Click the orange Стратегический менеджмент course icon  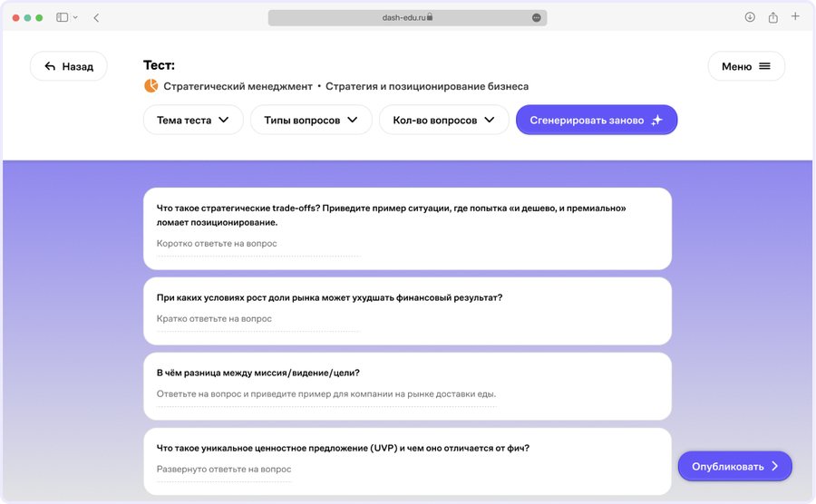(151, 86)
